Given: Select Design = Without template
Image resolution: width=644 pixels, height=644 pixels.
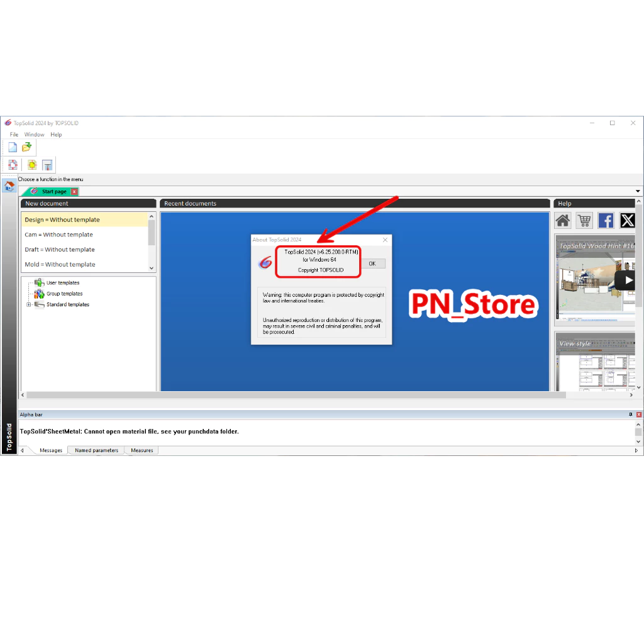Looking at the screenshot, I should 84,219.
